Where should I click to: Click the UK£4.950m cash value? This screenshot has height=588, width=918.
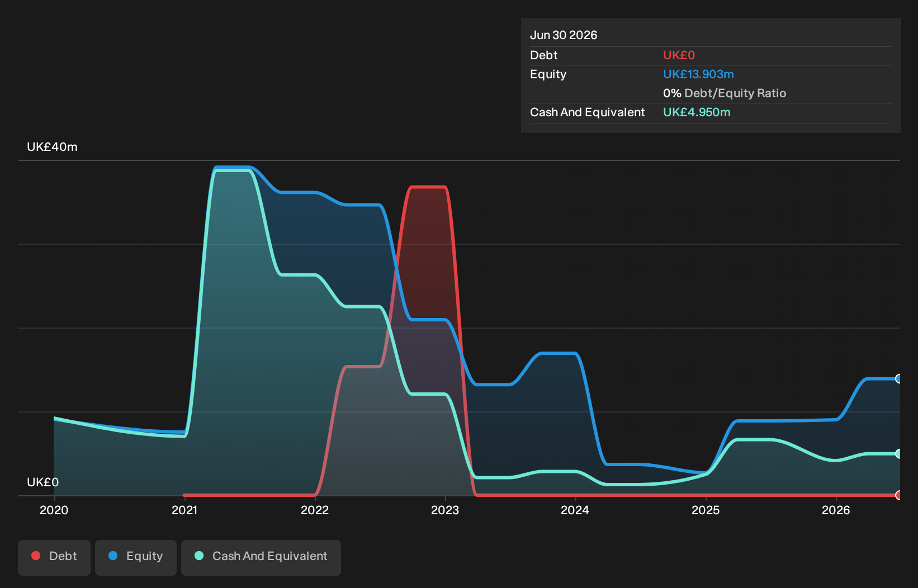tap(697, 112)
